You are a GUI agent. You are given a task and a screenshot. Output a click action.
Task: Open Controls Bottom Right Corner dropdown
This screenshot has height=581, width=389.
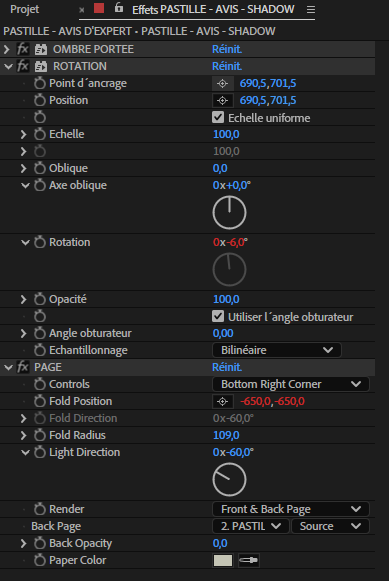pos(291,384)
